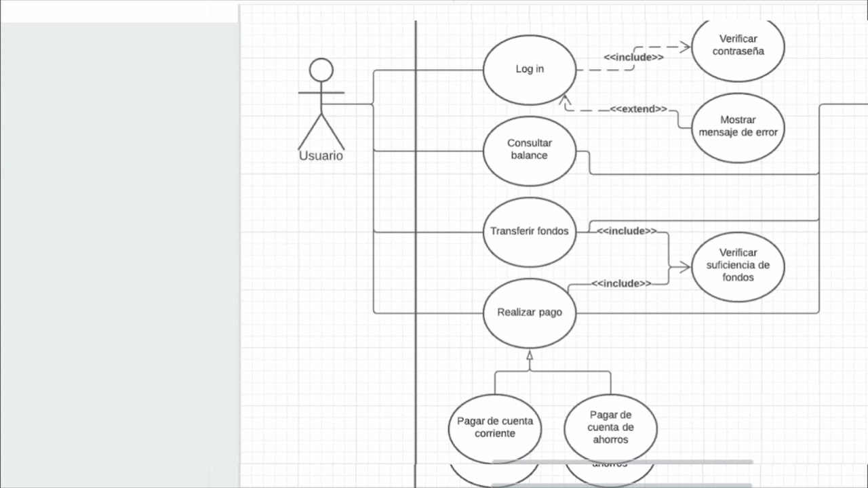Select the 'Realizar pago' use case

[x=530, y=313]
